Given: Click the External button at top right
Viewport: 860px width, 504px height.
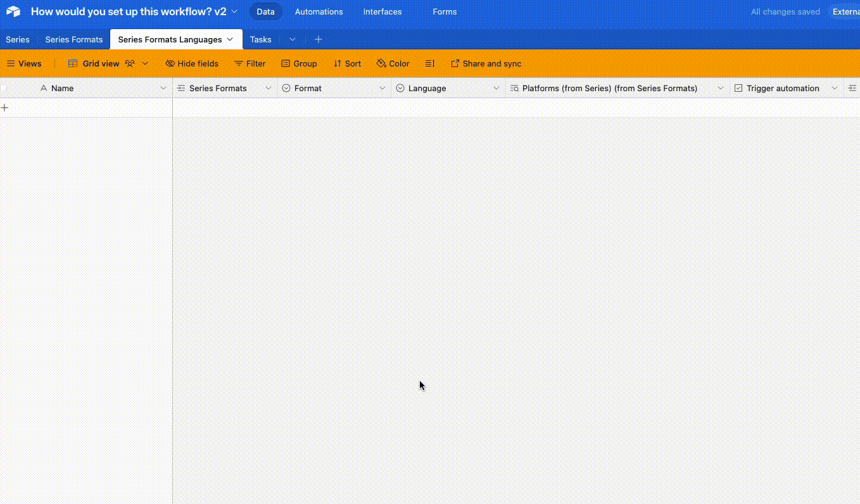Looking at the screenshot, I should coord(845,11).
